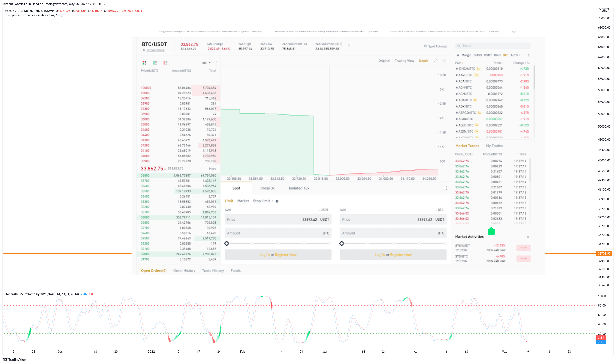Open order form kebab menu

pyautogui.click(x=446, y=188)
